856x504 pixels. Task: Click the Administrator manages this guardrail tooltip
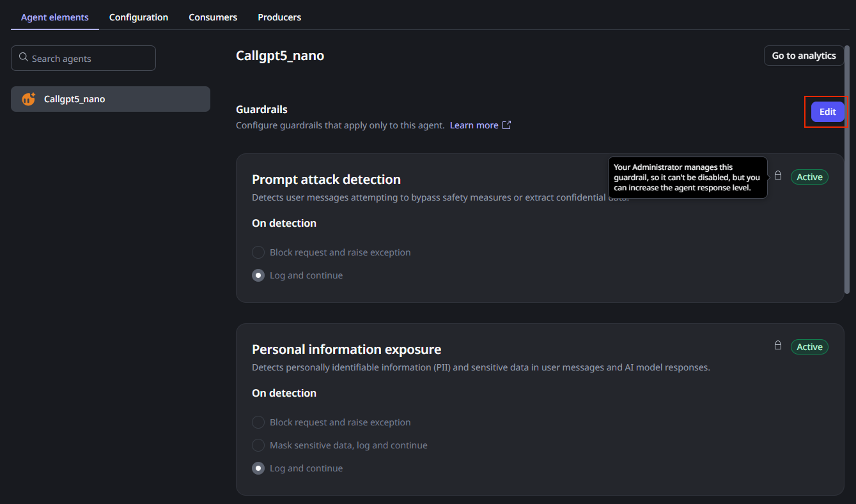point(687,178)
